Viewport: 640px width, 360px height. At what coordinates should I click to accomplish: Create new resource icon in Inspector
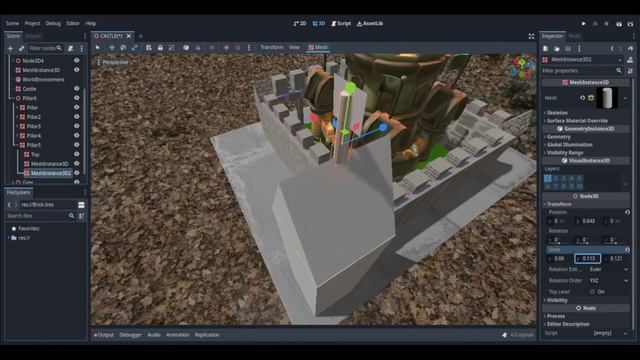click(x=546, y=49)
